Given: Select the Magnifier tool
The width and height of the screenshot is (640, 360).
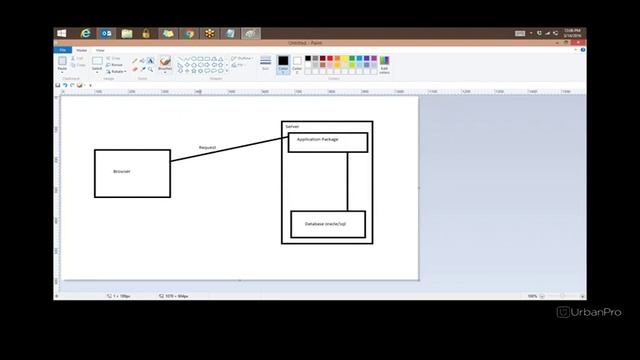Looking at the screenshot, I should (151, 69).
